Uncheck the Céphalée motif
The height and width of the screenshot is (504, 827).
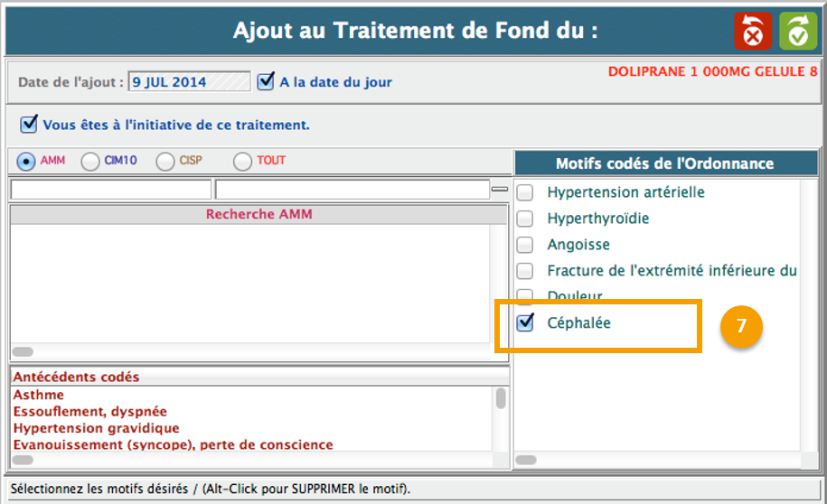click(525, 322)
